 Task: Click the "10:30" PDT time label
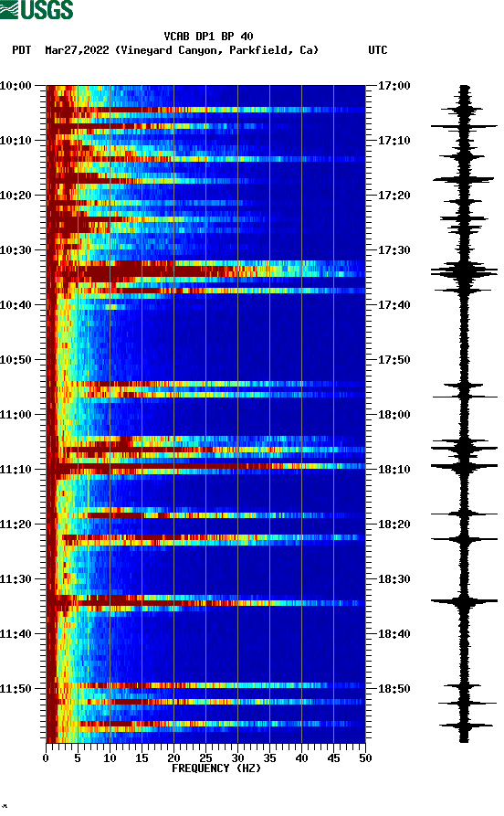click(x=16, y=249)
